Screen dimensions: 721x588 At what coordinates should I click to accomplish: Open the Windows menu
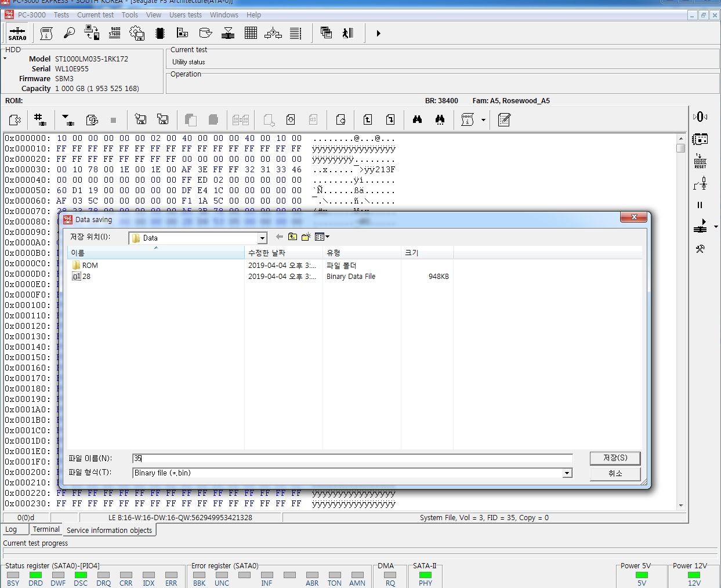coord(224,15)
